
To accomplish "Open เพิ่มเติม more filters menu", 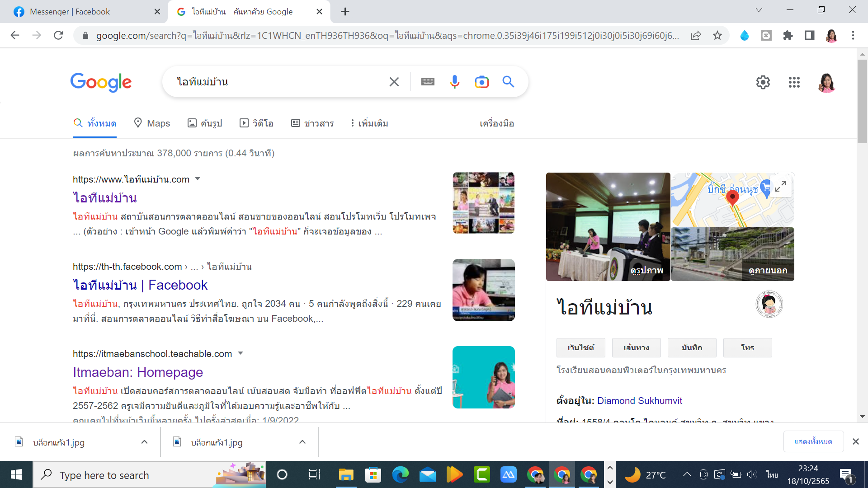I will (x=369, y=123).
